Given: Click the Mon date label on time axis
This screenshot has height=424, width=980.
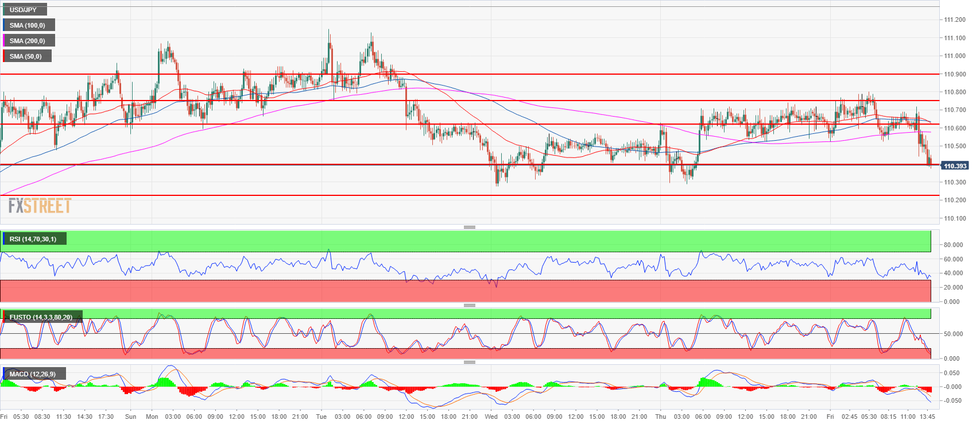Looking at the screenshot, I should coord(152,417).
